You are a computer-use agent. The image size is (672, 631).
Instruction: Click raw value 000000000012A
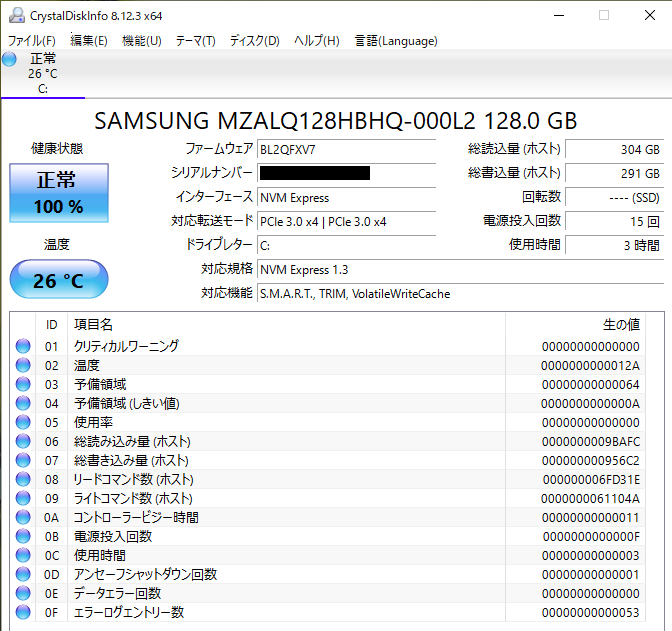click(x=590, y=365)
